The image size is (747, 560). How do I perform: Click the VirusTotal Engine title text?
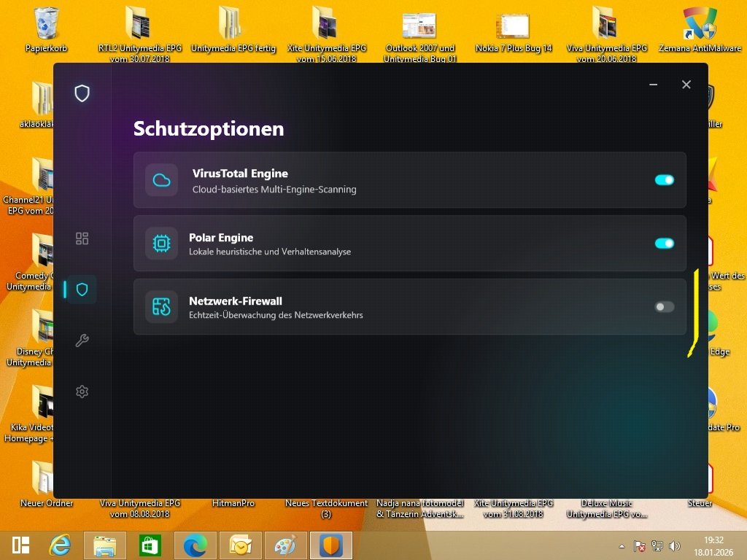click(x=240, y=174)
